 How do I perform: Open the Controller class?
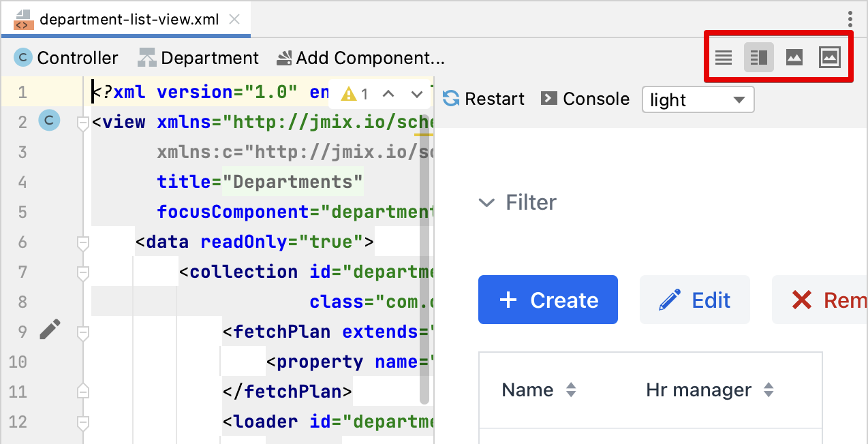point(67,58)
